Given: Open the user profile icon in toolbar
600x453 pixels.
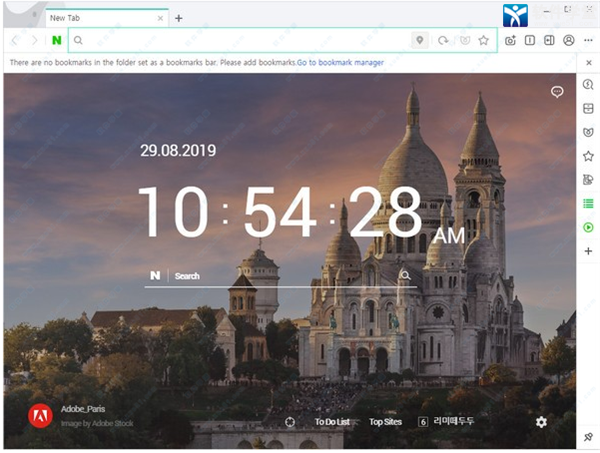Looking at the screenshot, I should coord(569,40).
